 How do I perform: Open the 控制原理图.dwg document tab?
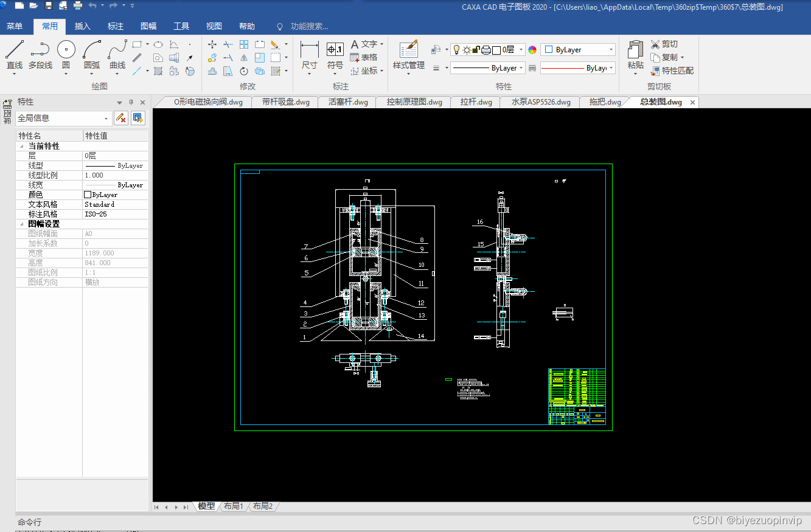[x=414, y=102]
